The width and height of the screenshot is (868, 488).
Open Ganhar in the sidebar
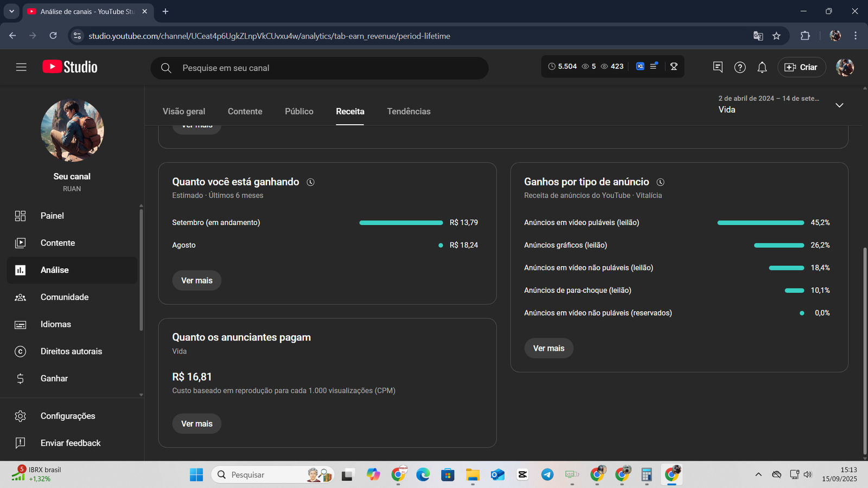(72, 378)
